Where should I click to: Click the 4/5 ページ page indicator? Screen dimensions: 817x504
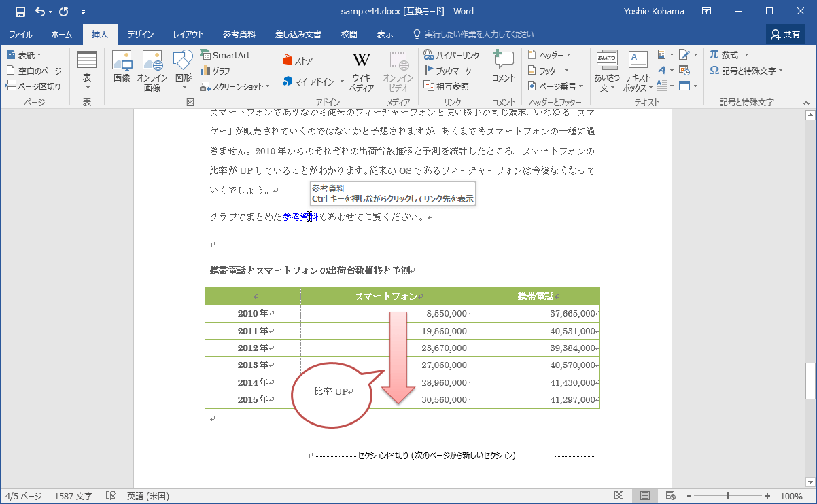pos(24,497)
